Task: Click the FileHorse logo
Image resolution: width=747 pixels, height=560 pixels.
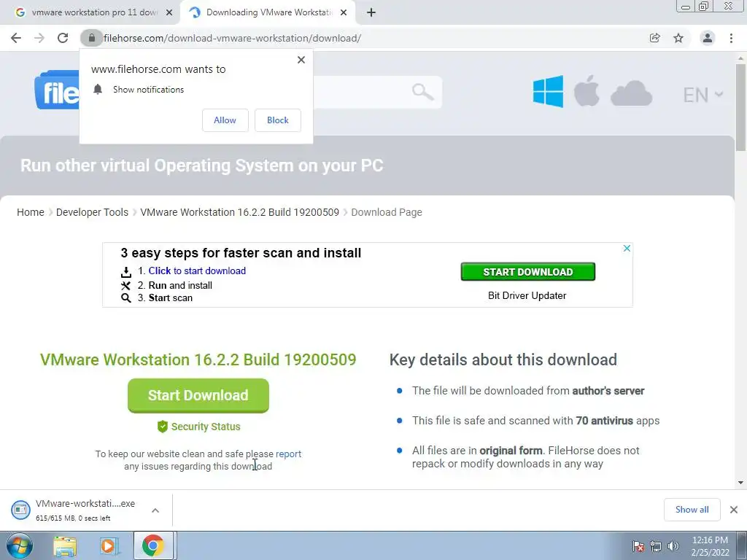Action: point(57,90)
